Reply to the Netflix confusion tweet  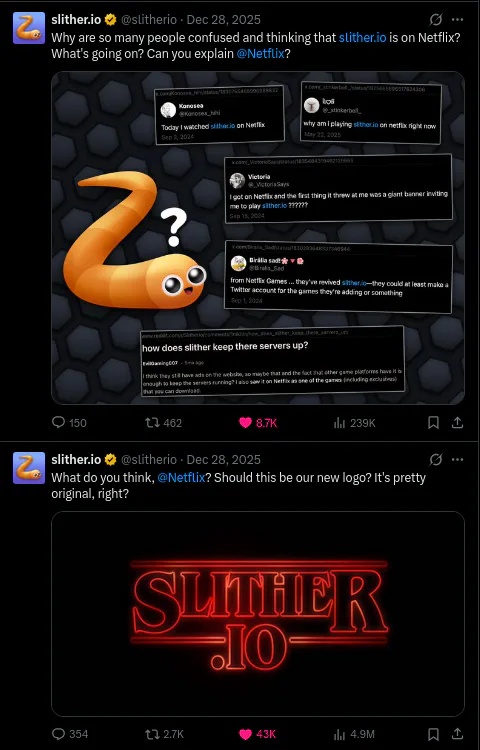69,423
